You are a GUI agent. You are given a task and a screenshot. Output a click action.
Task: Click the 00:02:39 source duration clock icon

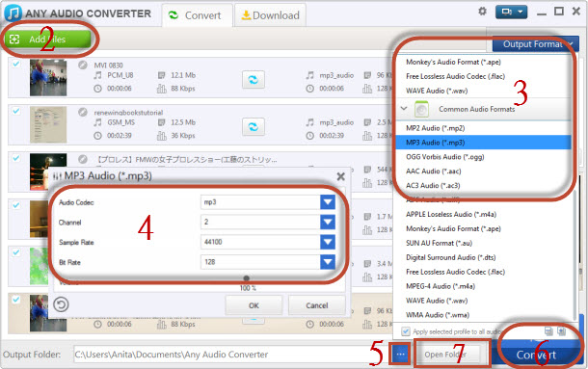97,136
